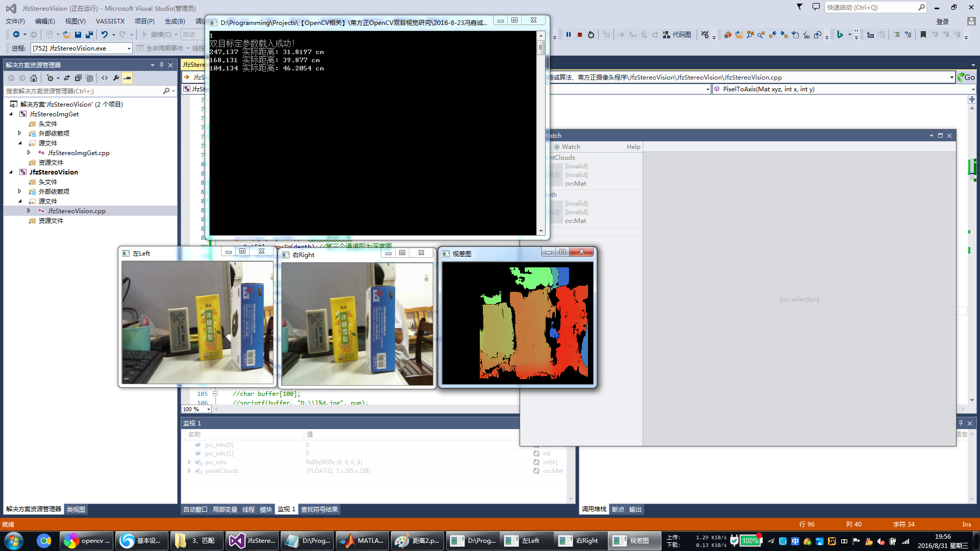Pause debugging with the Break All button

point(569,35)
